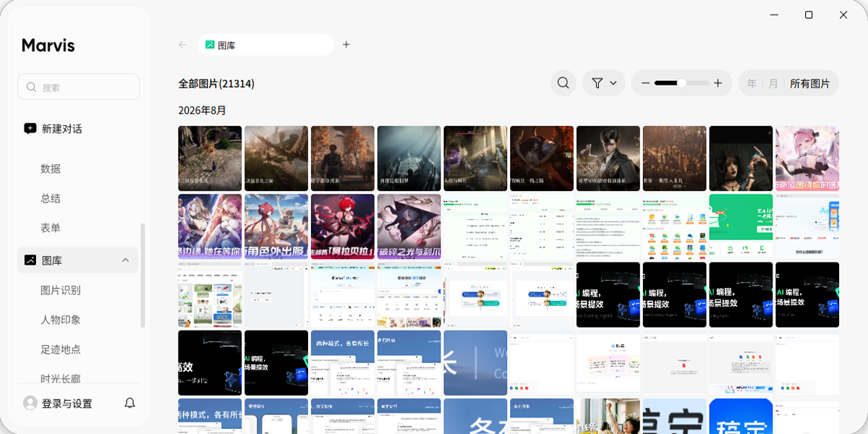Image resolution: width=868 pixels, height=434 pixels.
Task: Close the Marvis window
Action: (x=843, y=14)
